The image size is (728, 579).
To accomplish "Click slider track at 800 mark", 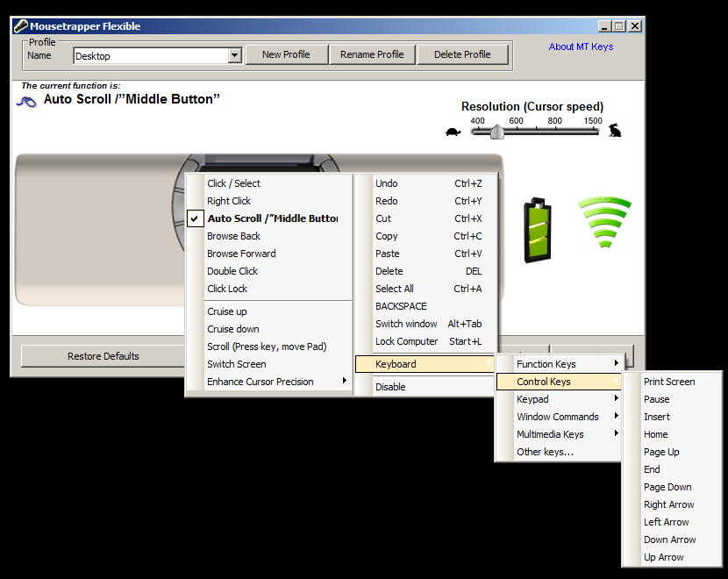I will pos(555,132).
